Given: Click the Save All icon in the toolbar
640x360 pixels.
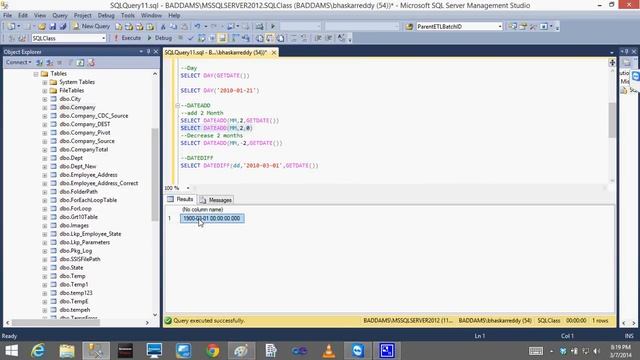Looking at the screenshot, I should coord(63,27).
